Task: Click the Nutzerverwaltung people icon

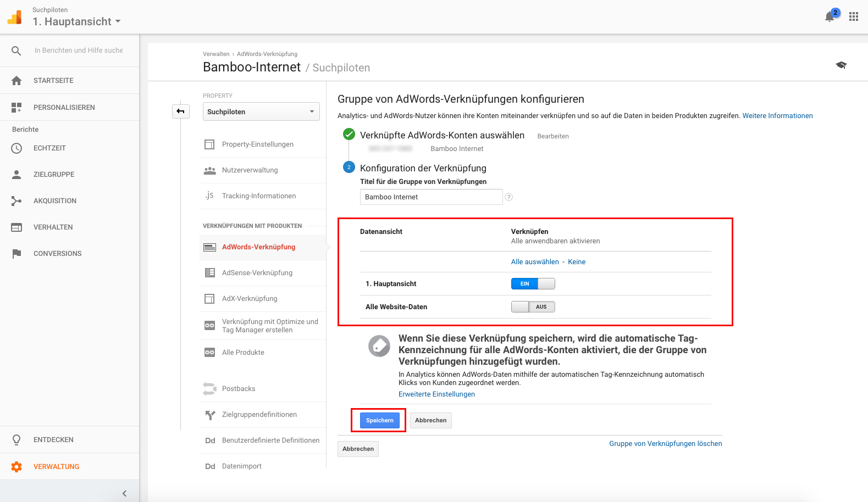Action: (x=209, y=171)
